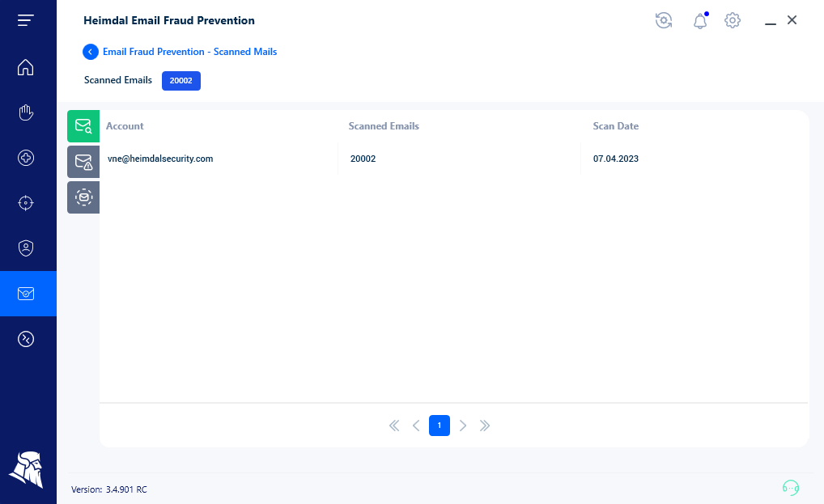Sort by Scan Date column header
824x504 pixels.
pyautogui.click(x=615, y=126)
